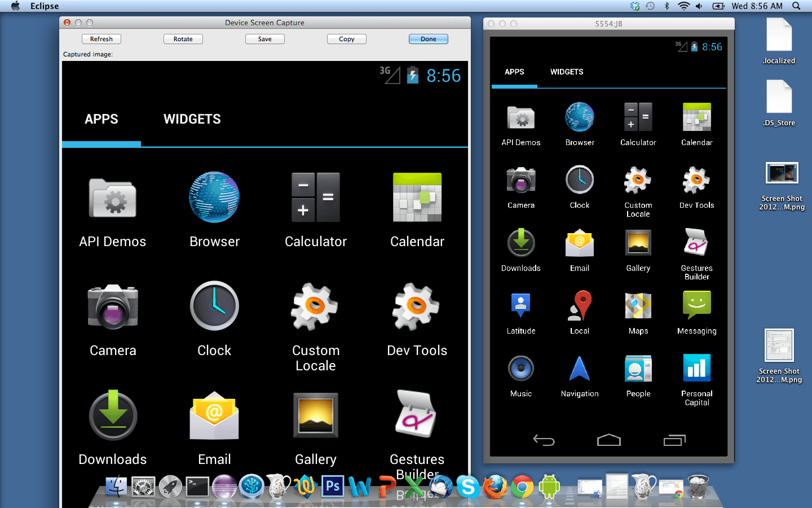Click the volume icon in menu bar
This screenshot has height=508, width=812.
coord(699,6)
